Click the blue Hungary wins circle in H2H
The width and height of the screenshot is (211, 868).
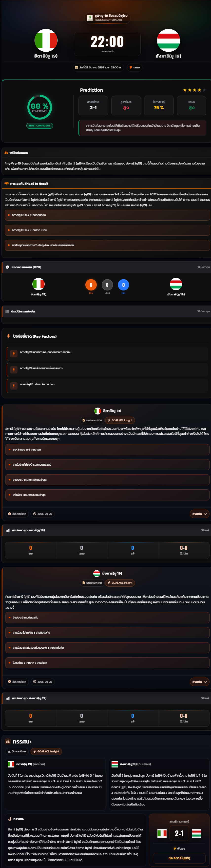coord(123,285)
